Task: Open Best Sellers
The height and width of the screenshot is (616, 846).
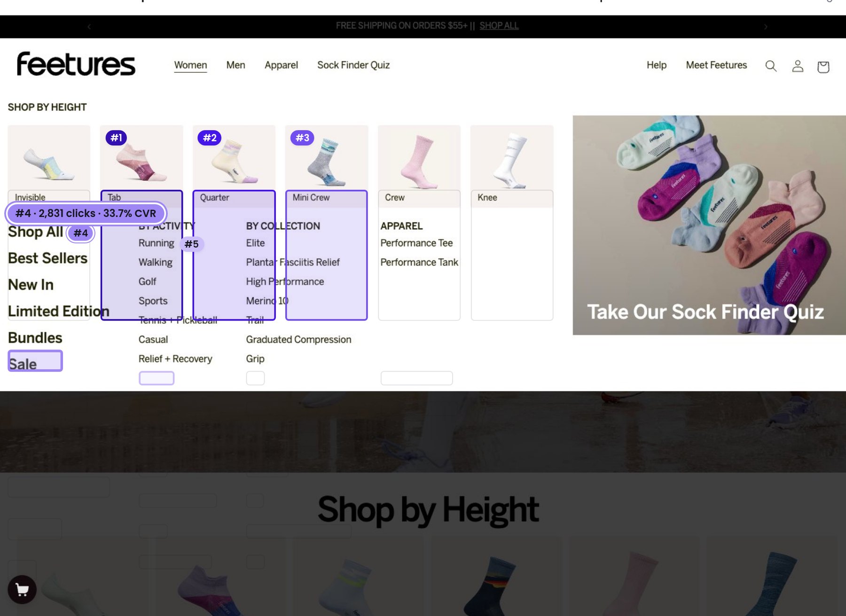Action: coord(48,258)
